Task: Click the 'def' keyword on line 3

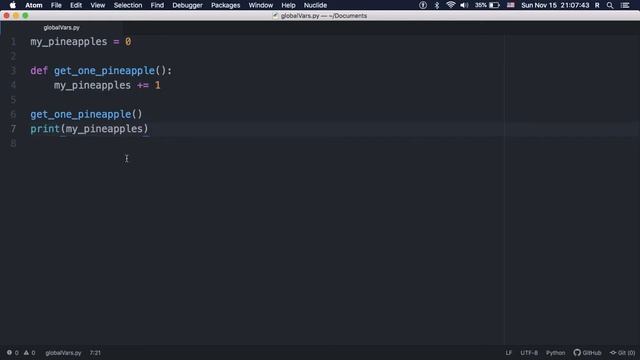Action: (x=39, y=71)
